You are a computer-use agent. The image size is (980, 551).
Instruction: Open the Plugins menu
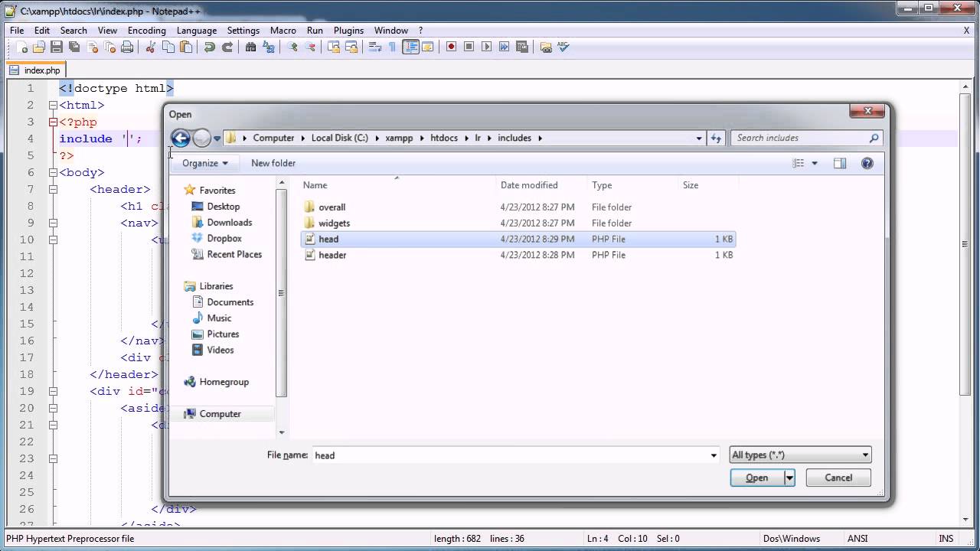pyautogui.click(x=348, y=31)
